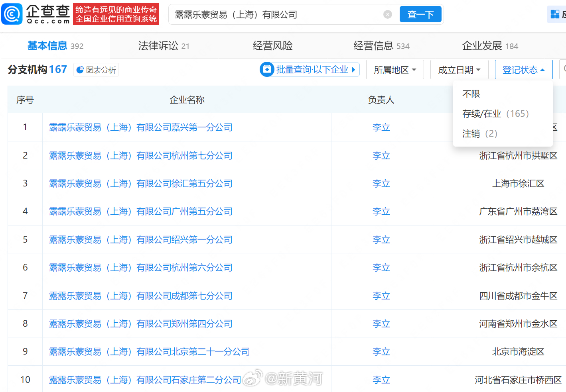Click the 分支机构 167 section heading
Screen dimensions: 566x392
[37, 70]
